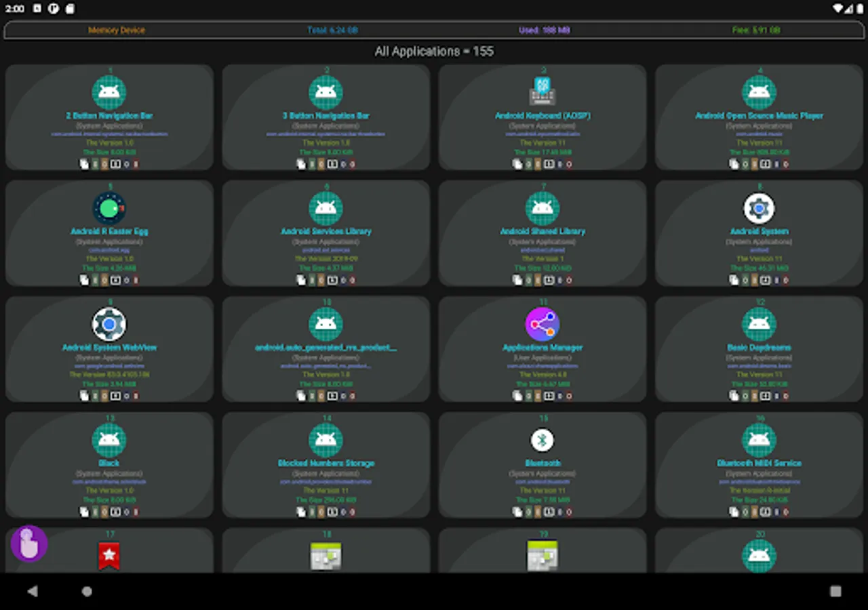
Task: Open the 3 Button Navigation Bar app icon
Action: [x=326, y=92]
